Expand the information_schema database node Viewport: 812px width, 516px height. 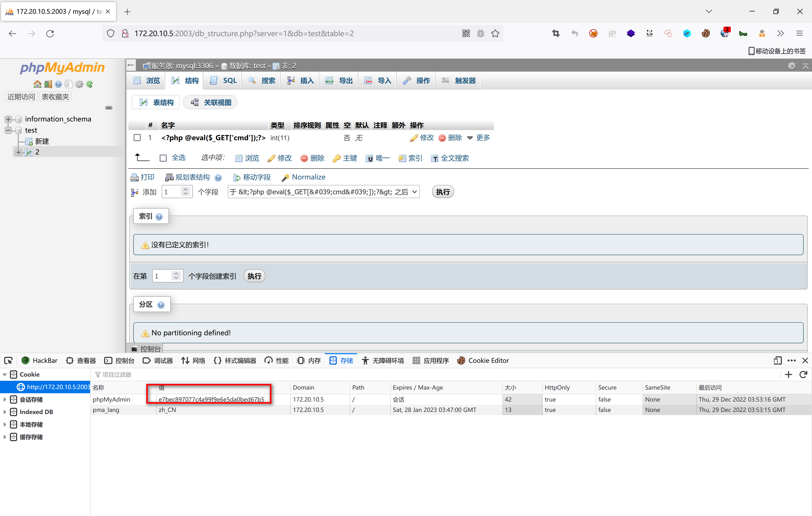[x=8, y=119]
